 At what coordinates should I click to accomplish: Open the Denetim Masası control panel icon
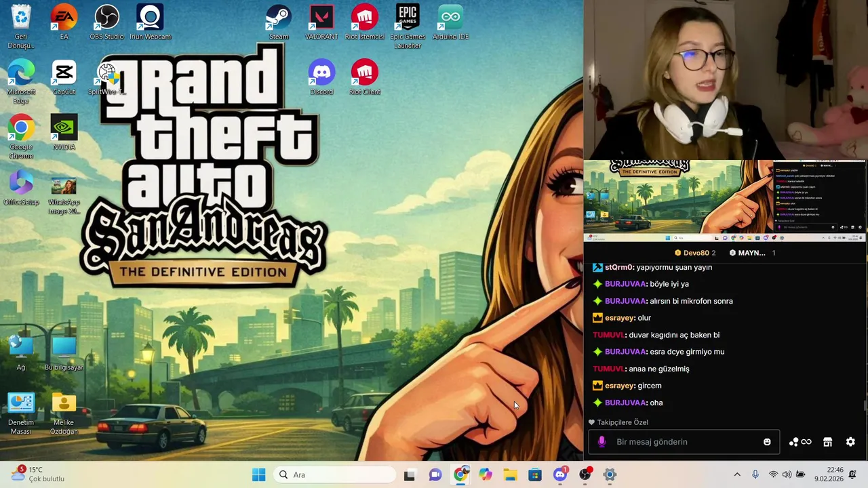pyautogui.click(x=21, y=413)
